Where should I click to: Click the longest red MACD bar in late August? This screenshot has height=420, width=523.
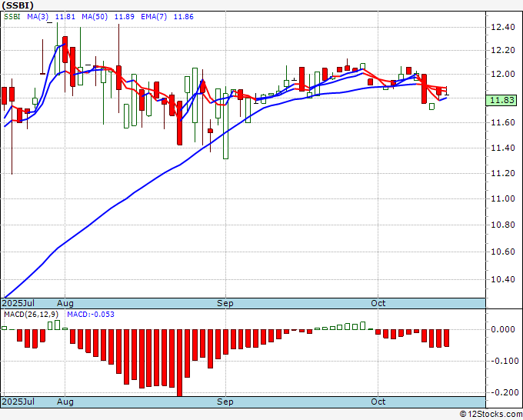point(179,363)
